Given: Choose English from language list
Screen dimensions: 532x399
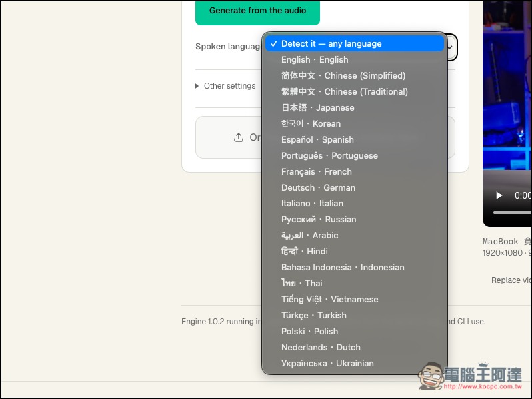Looking at the screenshot, I should click(354, 60).
